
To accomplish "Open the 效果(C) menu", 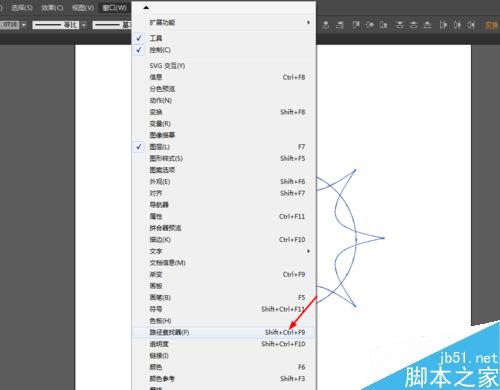I will (52, 7).
